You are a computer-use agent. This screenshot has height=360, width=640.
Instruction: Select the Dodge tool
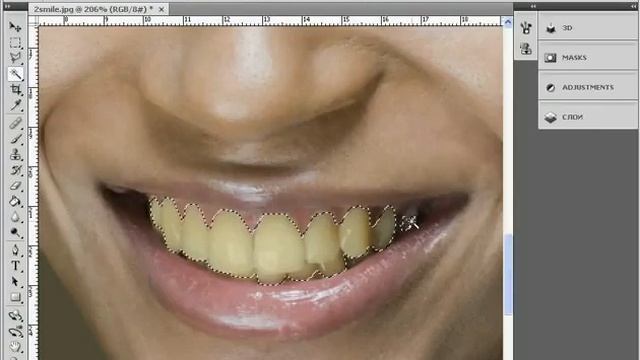[x=15, y=232]
